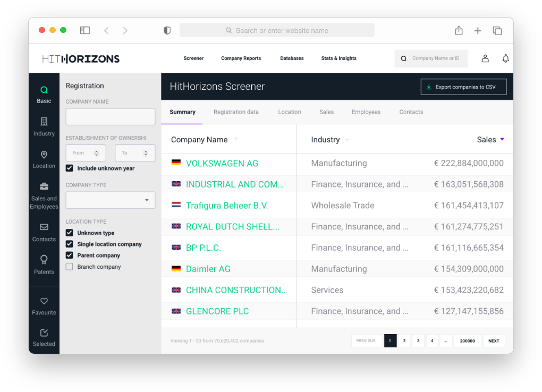This screenshot has width=542, height=392.
Task: Open Daimler AG company link
Action: pos(208,269)
